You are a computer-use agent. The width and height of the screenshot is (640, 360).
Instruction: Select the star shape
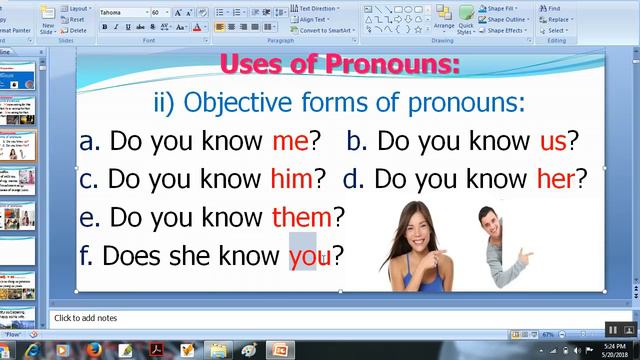click(418, 29)
